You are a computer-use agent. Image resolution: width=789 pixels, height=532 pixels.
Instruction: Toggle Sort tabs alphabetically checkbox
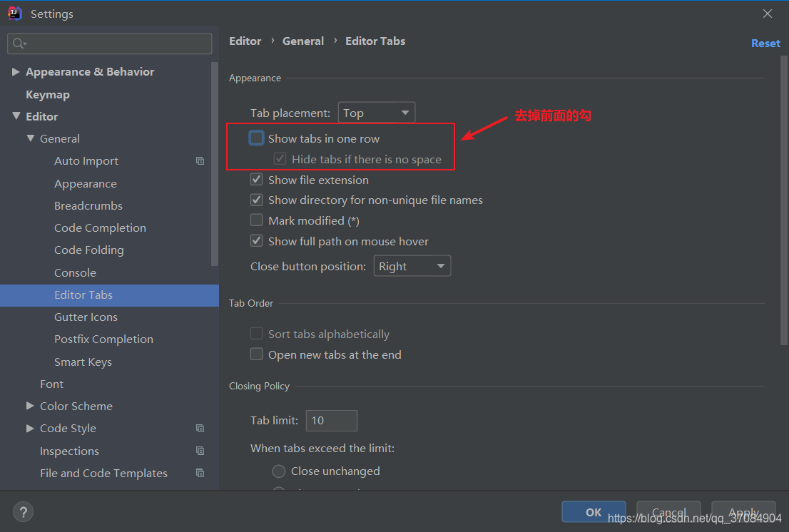point(257,333)
